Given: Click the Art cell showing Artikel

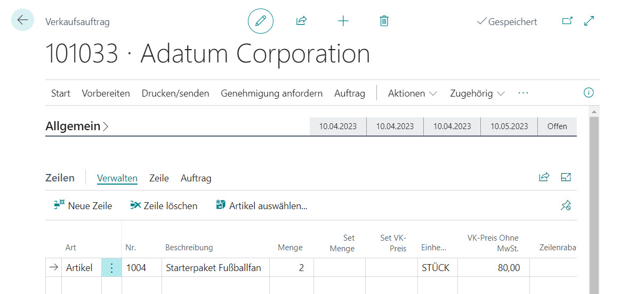Looking at the screenshot, I should pos(82,268).
